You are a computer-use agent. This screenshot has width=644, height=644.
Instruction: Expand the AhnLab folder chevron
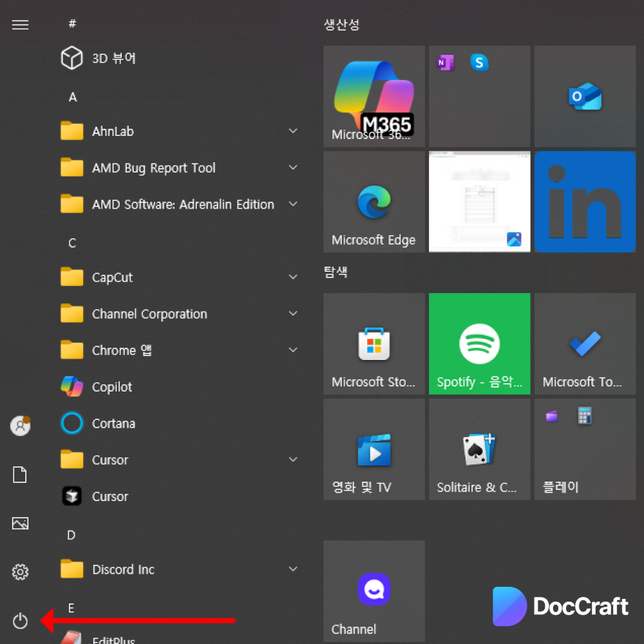(x=293, y=131)
